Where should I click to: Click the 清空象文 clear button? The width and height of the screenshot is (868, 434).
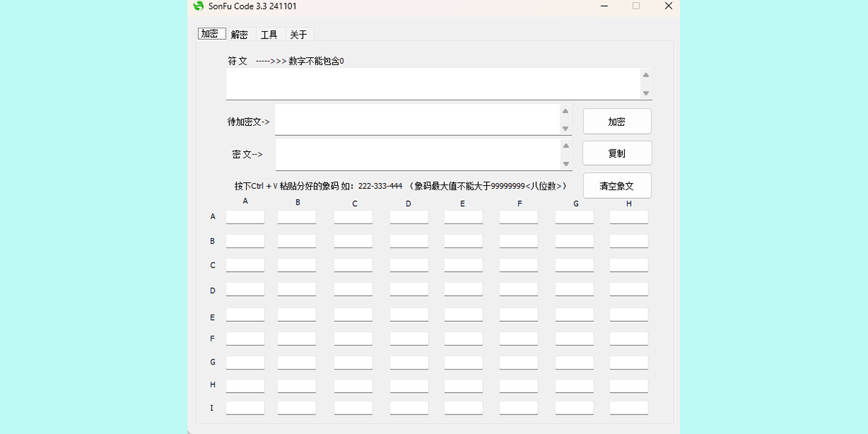tap(617, 185)
